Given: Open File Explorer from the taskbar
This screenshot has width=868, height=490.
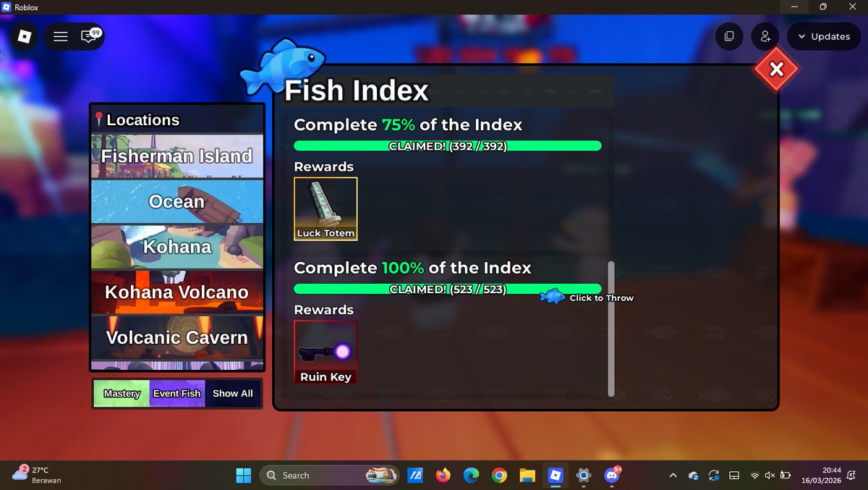Looking at the screenshot, I should [x=527, y=476].
